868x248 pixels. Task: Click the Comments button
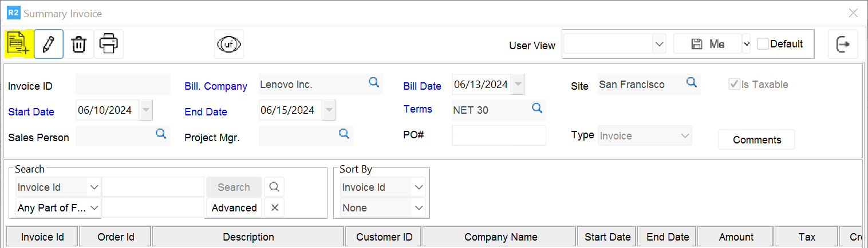[756, 140]
